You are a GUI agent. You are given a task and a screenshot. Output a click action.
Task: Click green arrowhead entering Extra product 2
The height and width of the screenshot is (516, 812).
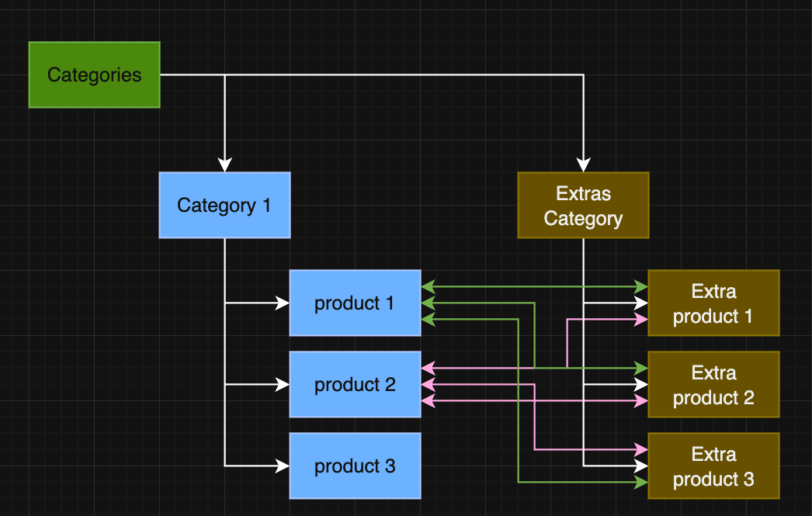pos(641,368)
